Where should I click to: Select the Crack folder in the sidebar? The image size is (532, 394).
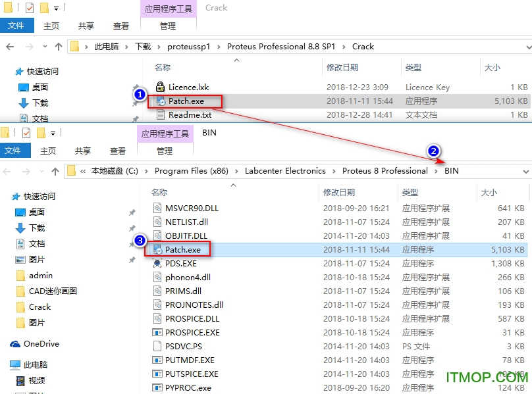click(40, 307)
